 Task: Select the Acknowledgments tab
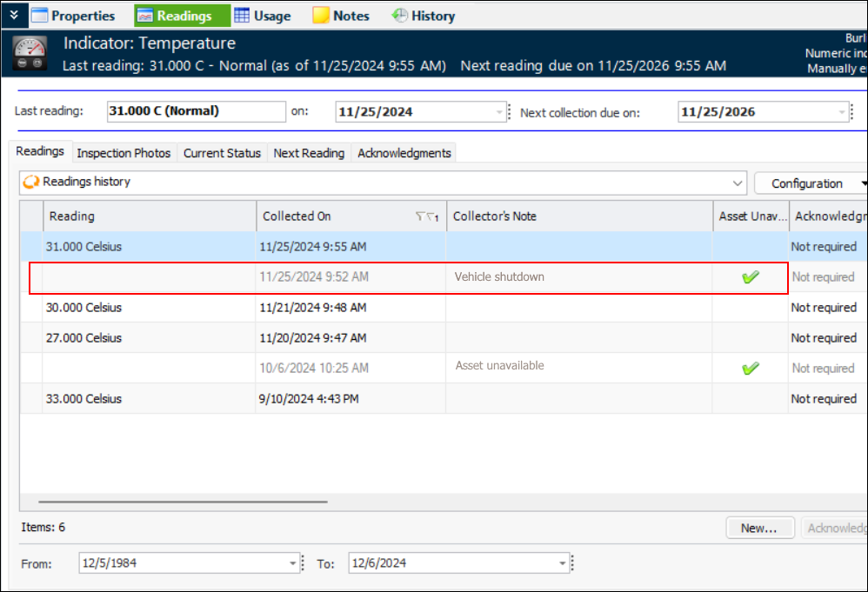tap(404, 153)
